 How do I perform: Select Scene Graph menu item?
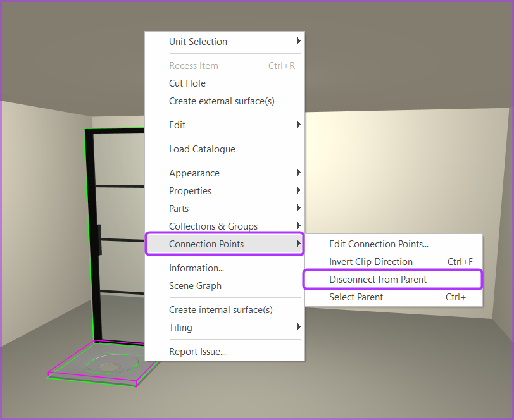pyautogui.click(x=225, y=286)
